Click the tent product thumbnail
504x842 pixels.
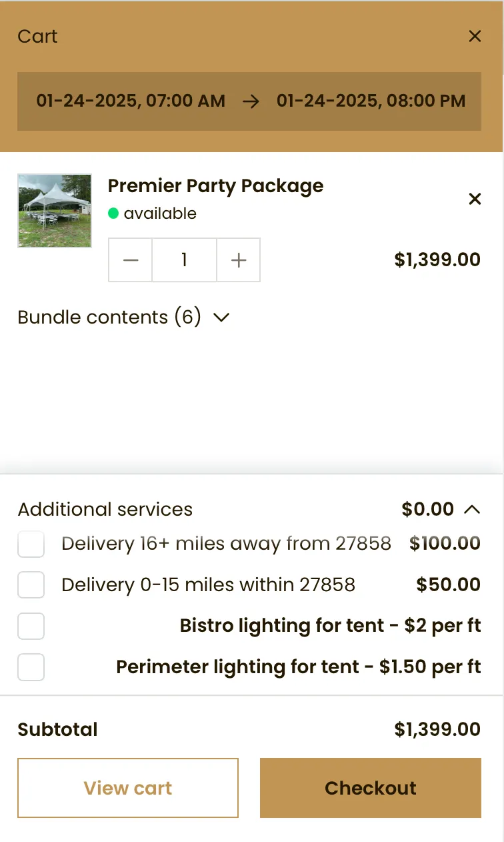(x=55, y=211)
